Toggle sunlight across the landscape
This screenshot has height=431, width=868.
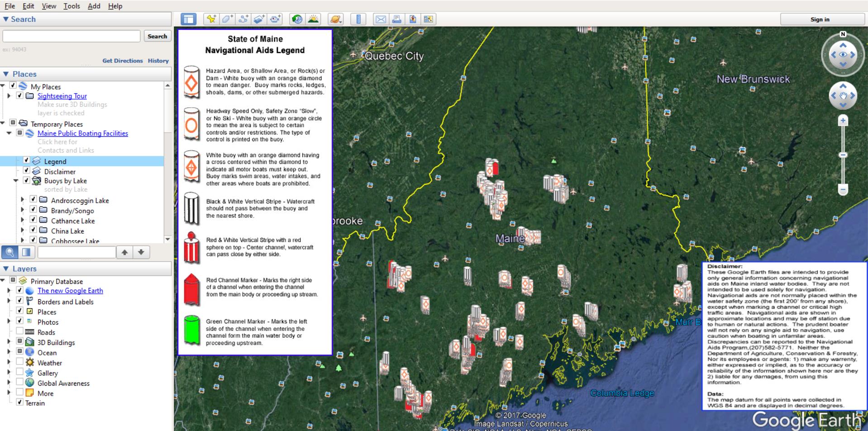[x=313, y=19]
